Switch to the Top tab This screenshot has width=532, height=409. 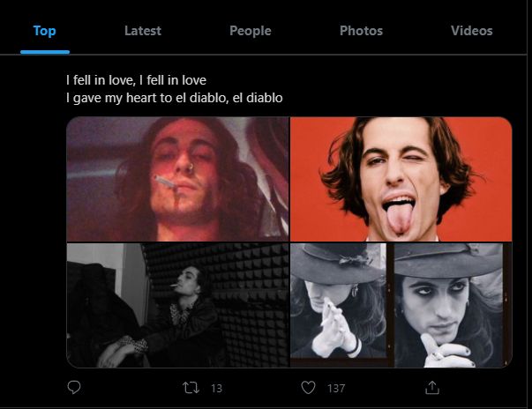[x=44, y=31]
